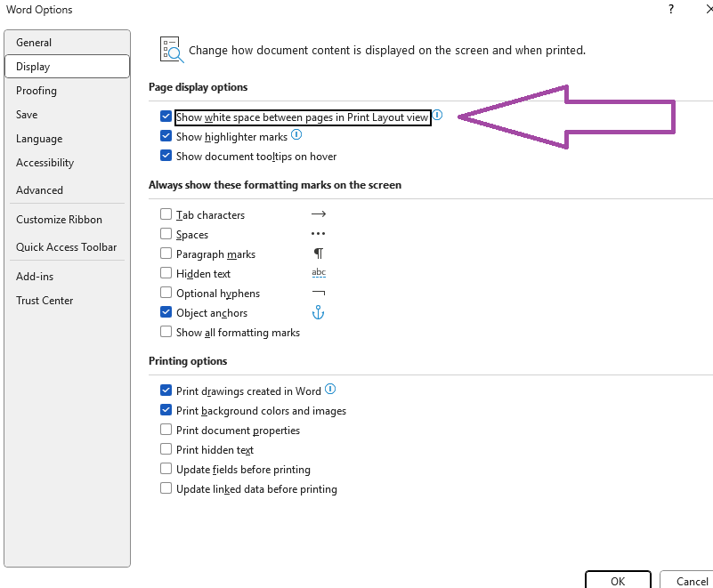Click info icon beside Print drawings created in Word
This screenshot has height=588, width=713.
click(x=329, y=389)
